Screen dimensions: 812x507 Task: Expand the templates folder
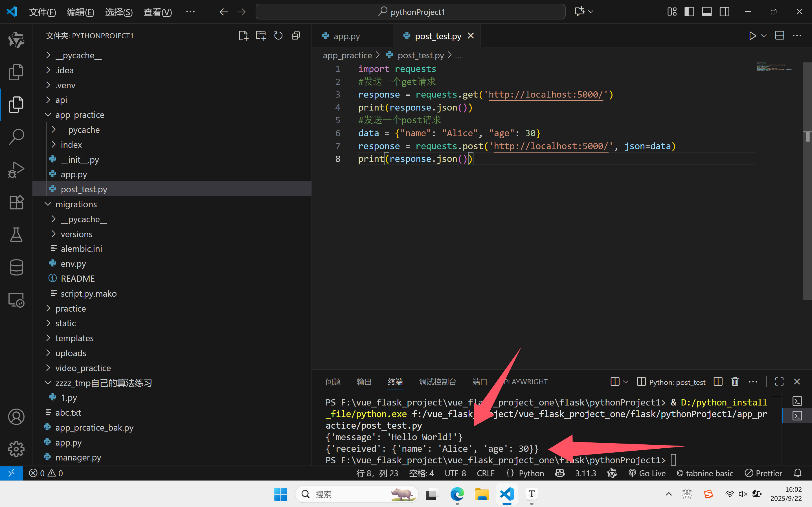(74, 338)
